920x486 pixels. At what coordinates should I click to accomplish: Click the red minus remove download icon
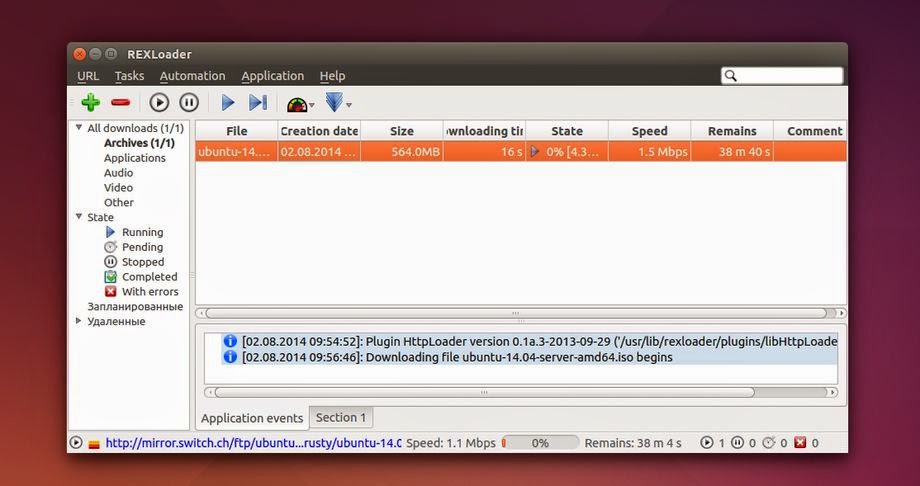(x=120, y=103)
